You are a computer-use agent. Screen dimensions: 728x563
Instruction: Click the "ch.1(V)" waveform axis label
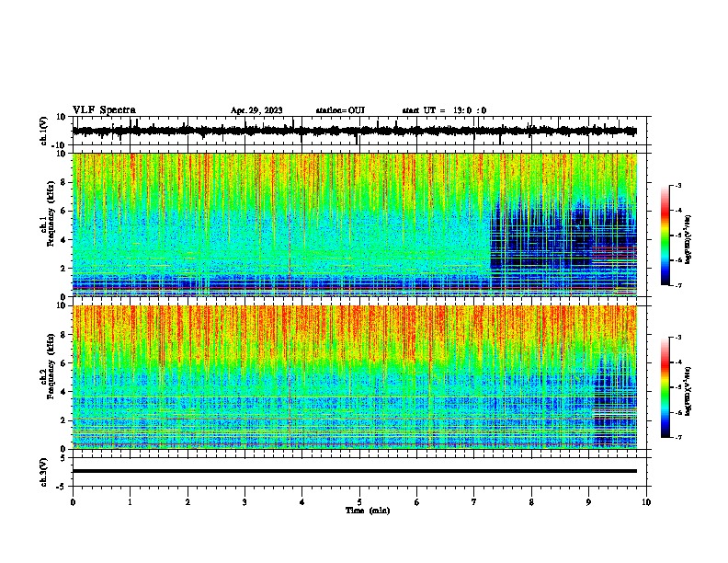click(x=44, y=131)
